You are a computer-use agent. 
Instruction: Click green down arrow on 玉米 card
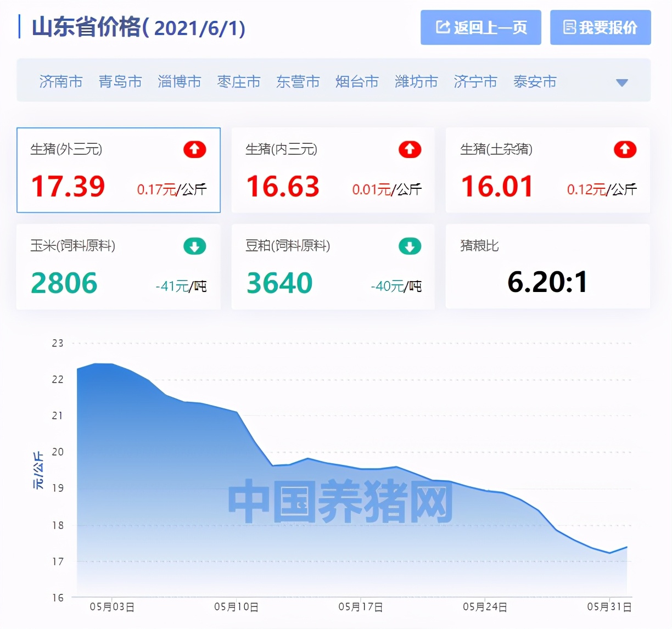coord(194,246)
